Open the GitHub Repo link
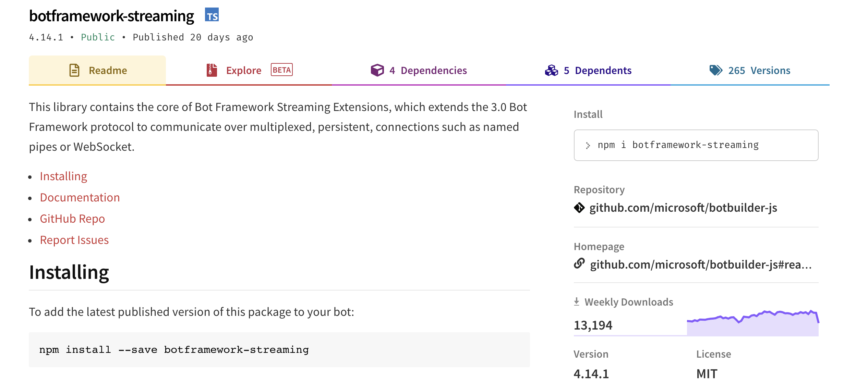The width and height of the screenshot is (868, 383). (72, 219)
